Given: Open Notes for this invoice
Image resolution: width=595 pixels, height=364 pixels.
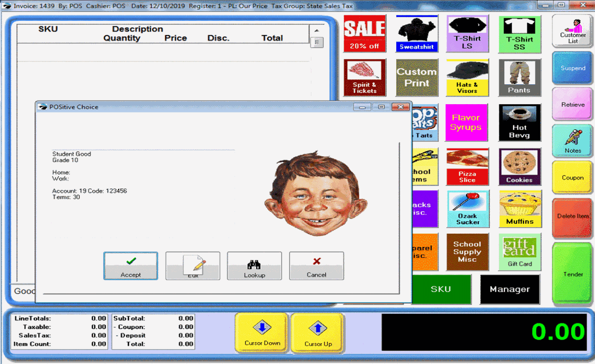Looking at the screenshot, I should coord(573,141).
